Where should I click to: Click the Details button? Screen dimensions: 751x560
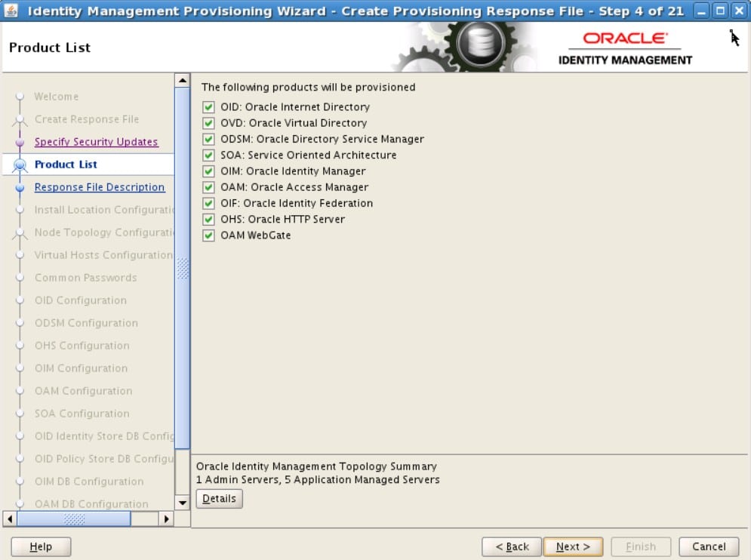pos(219,498)
